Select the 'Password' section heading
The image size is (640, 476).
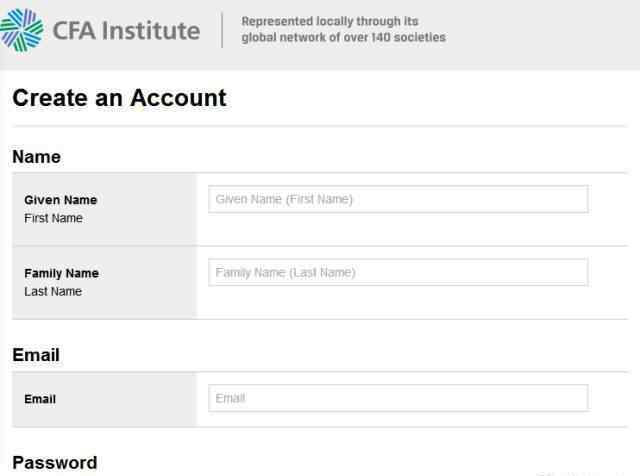pos(55,463)
